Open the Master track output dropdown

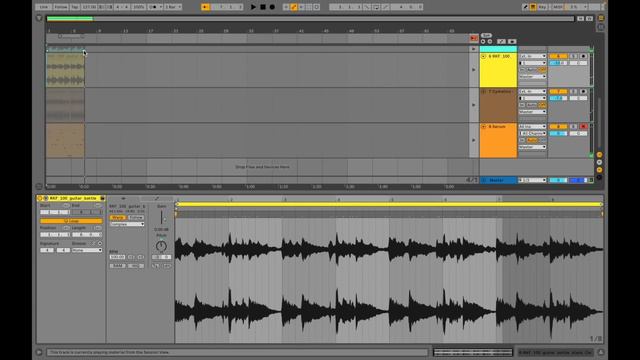click(x=532, y=180)
